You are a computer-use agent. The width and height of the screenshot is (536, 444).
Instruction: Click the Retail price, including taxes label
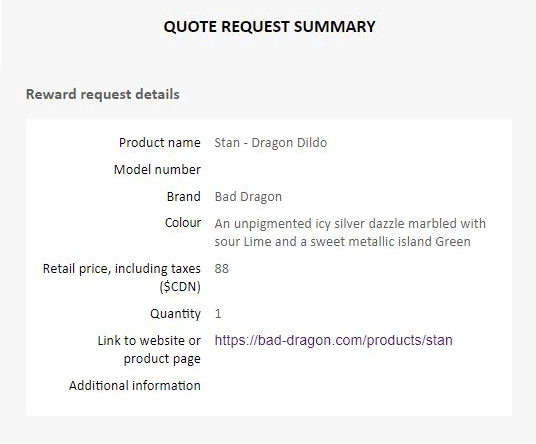coord(122,269)
